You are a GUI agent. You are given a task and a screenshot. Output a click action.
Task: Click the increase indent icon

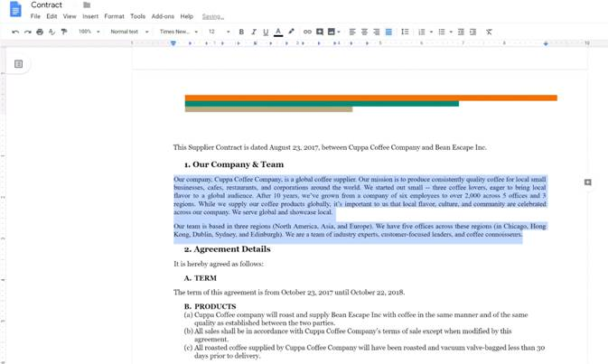tap(472, 32)
